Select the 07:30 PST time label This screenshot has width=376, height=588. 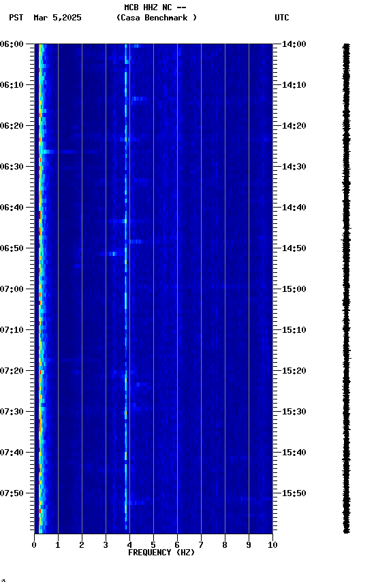pyautogui.click(x=12, y=412)
